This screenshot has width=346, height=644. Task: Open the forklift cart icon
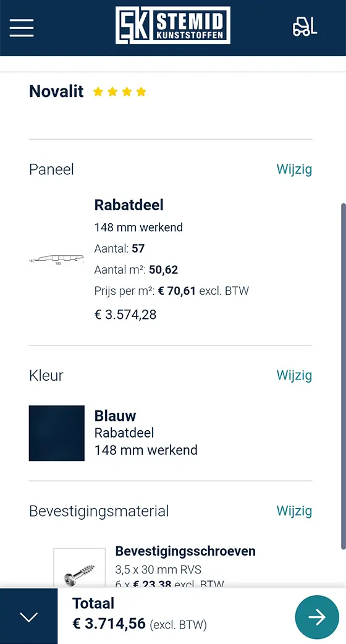pyautogui.click(x=305, y=27)
